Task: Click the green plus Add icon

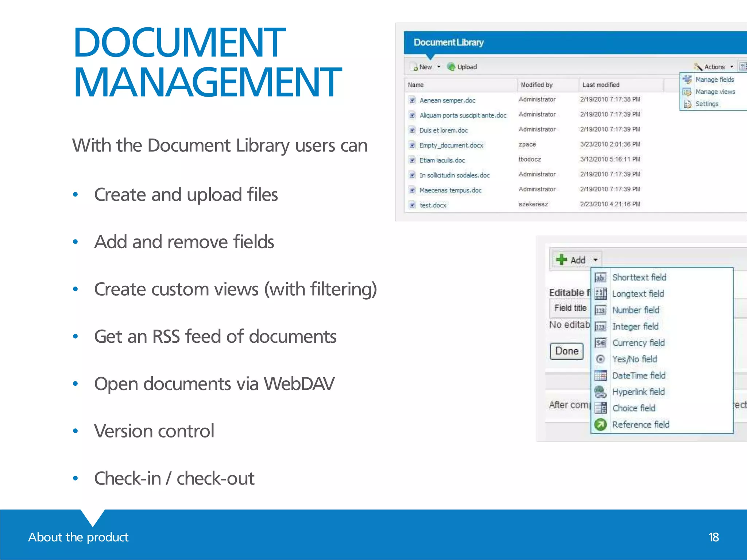Action: coord(562,260)
